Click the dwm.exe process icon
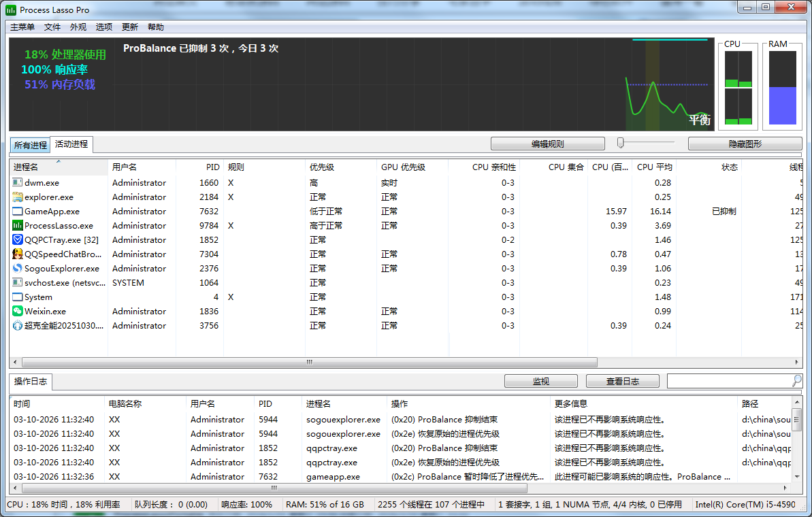 click(18, 183)
